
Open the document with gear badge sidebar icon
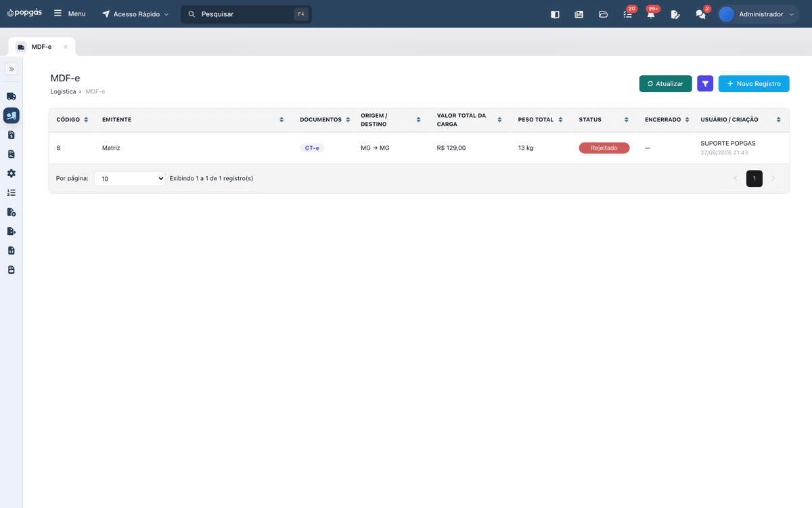pos(12,212)
